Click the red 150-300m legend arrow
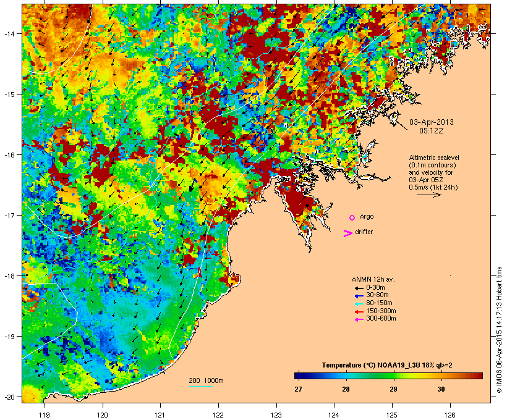This screenshot has width=507, height=420. coord(359,311)
